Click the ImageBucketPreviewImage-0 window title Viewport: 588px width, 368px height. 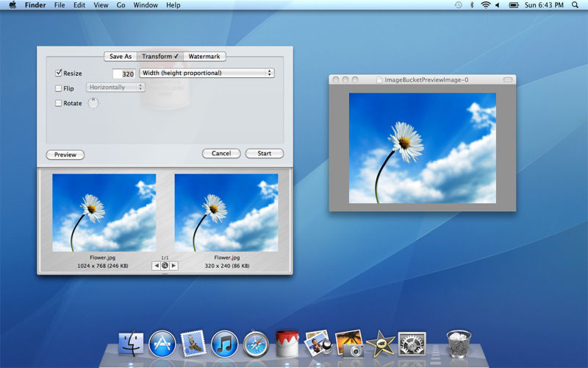[x=426, y=79]
